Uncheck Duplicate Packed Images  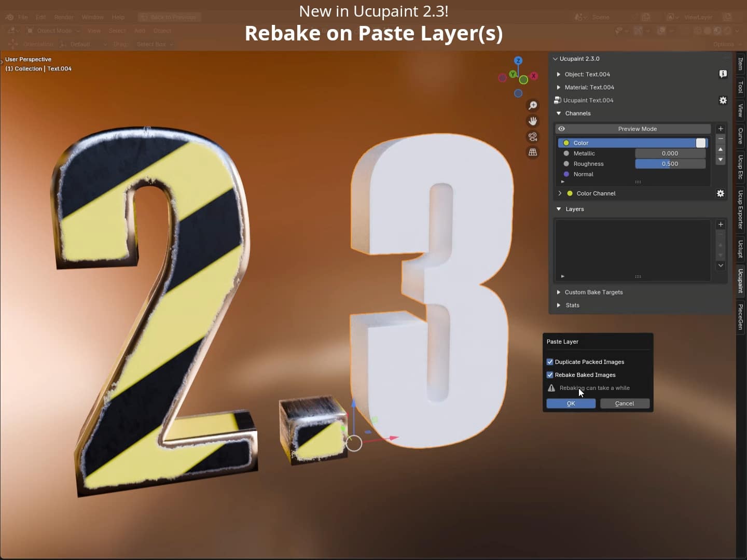point(551,361)
